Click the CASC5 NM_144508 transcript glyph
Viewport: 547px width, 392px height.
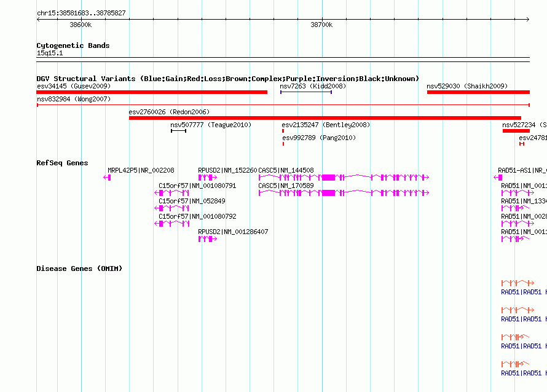344,178
